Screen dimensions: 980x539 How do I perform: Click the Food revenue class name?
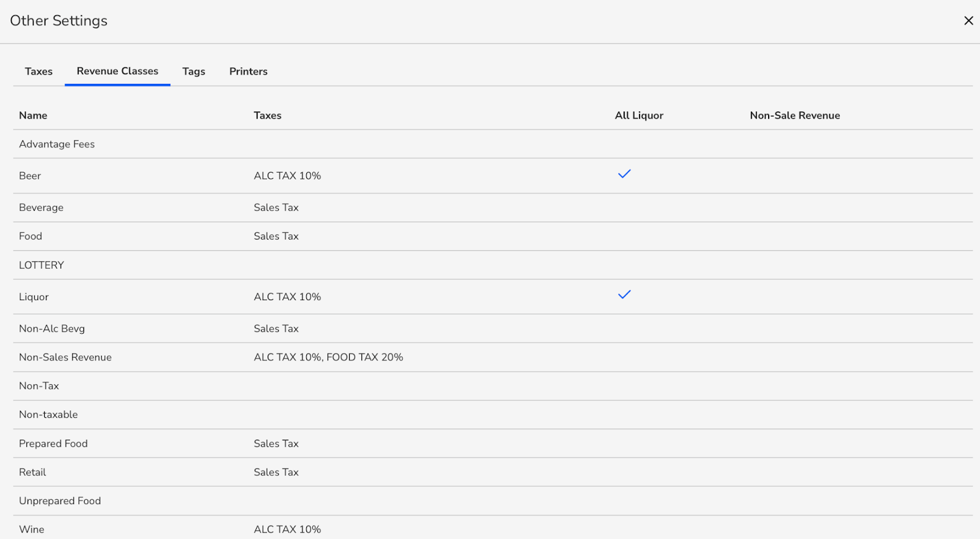pyautogui.click(x=31, y=236)
